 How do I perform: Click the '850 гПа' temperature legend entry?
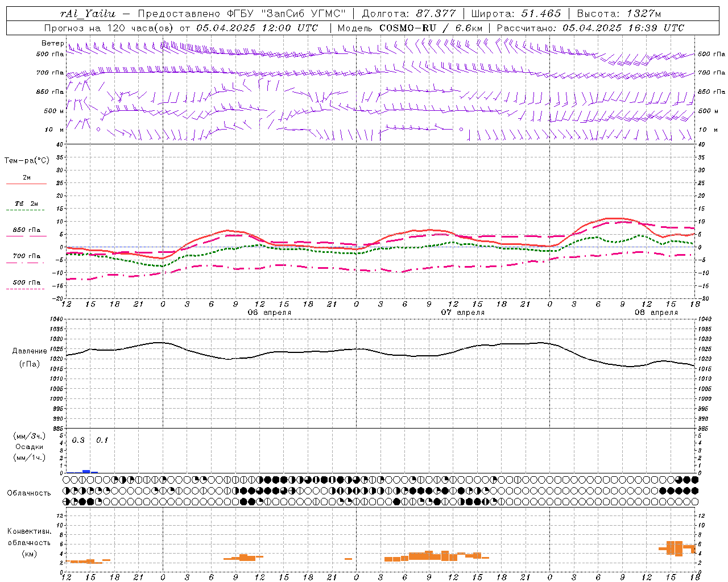tap(27, 230)
